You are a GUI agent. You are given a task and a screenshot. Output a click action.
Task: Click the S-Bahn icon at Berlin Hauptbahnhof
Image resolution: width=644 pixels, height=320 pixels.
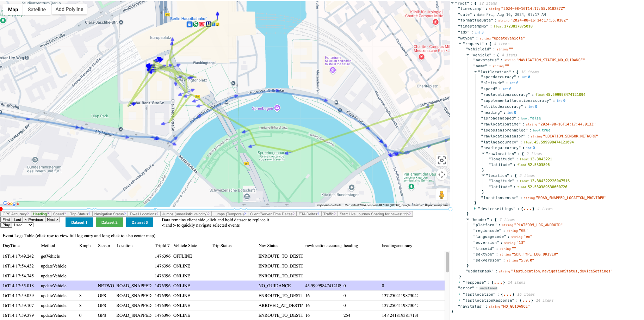196,24
